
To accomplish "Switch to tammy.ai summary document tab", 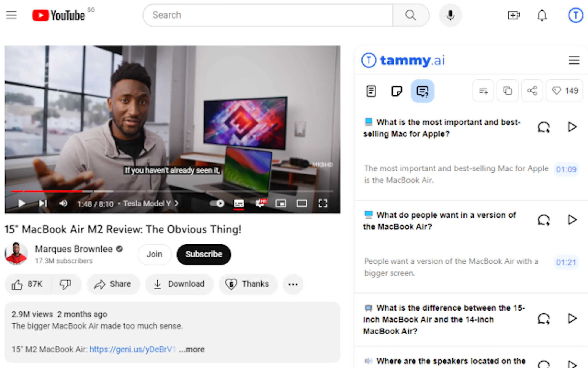I will [x=371, y=91].
